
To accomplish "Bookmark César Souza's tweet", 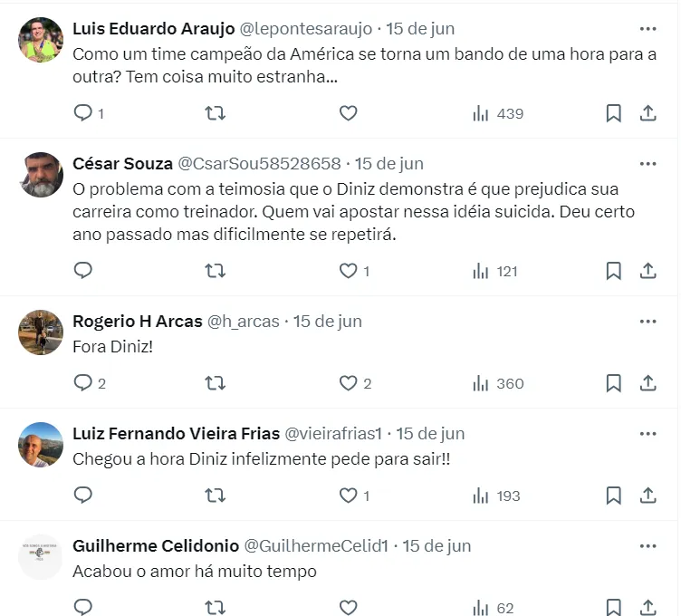I will pos(613,271).
